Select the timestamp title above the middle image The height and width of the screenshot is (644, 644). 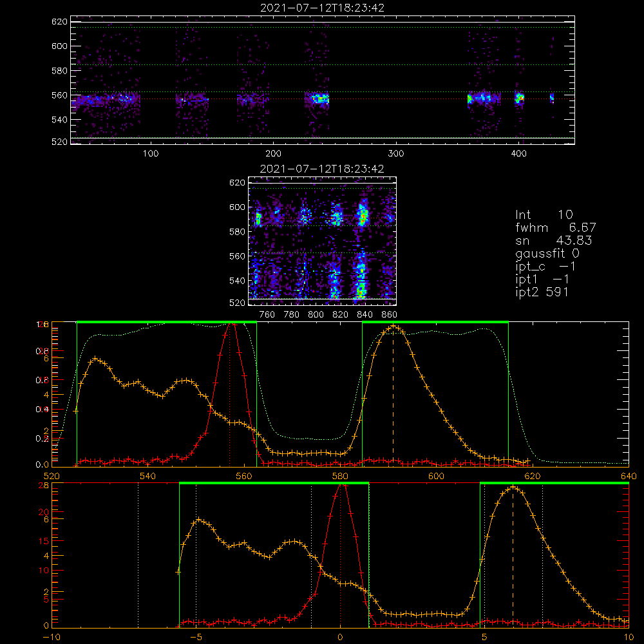pyautogui.click(x=322, y=168)
